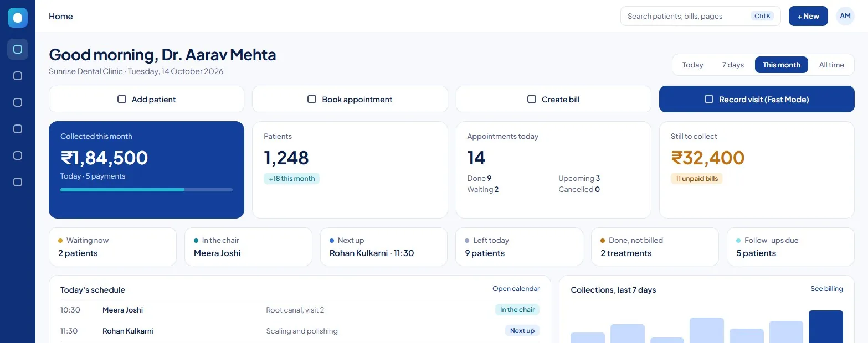Open calendar from Today's schedule
Image resolution: width=868 pixels, height=343 pixels.
click(x=516, y=289)
